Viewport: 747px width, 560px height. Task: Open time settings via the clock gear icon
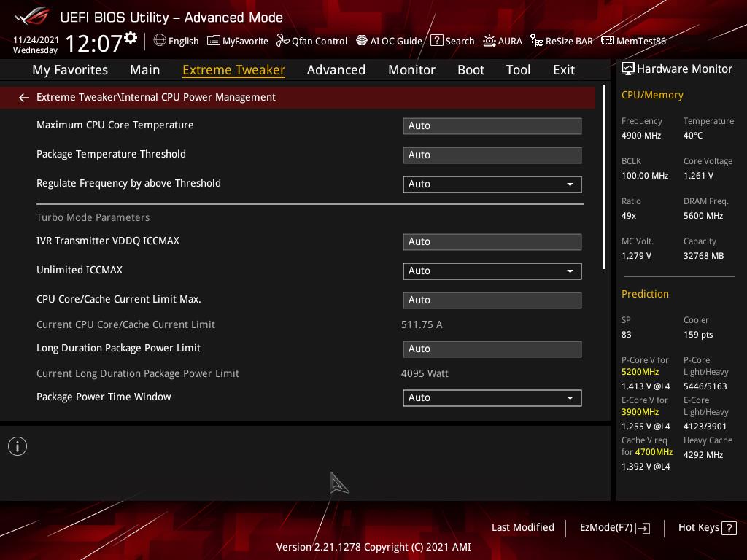[x=131, y=38]
